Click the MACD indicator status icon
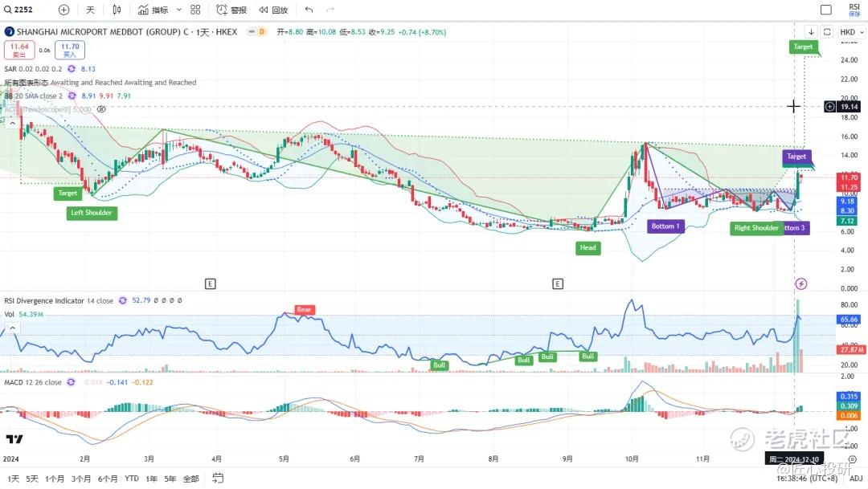This screenshot has width=868, height=489. coord(71,382)
